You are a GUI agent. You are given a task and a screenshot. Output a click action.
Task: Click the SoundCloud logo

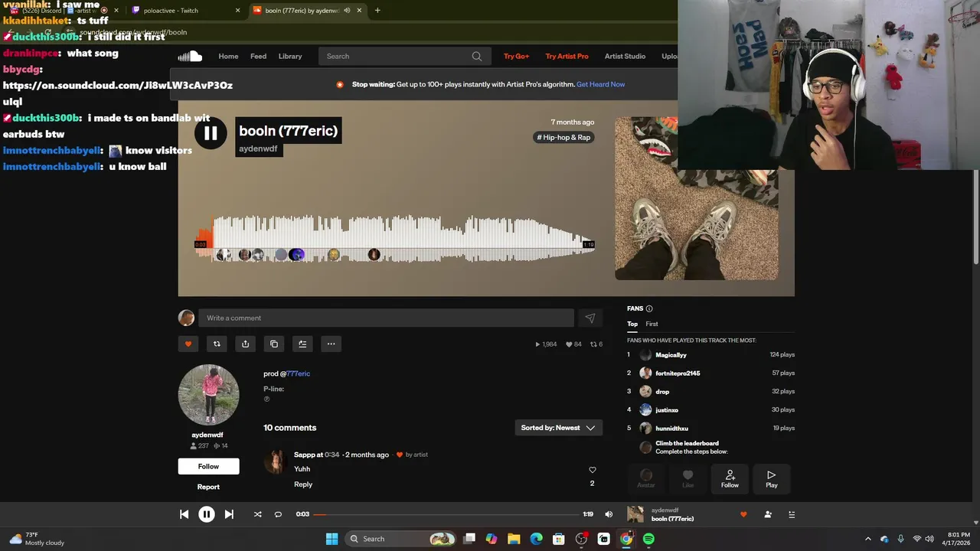(x=190, y=56)
